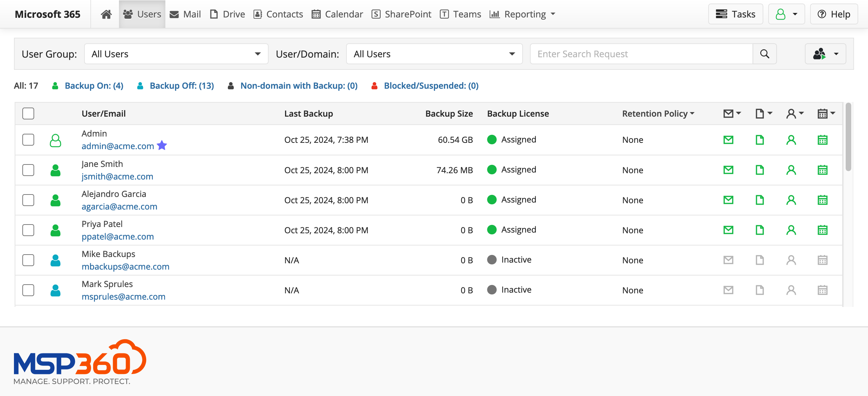This screenshot has width=868, height=396.
Task: Open the Drive tab
Action: (x=227, y=14)
